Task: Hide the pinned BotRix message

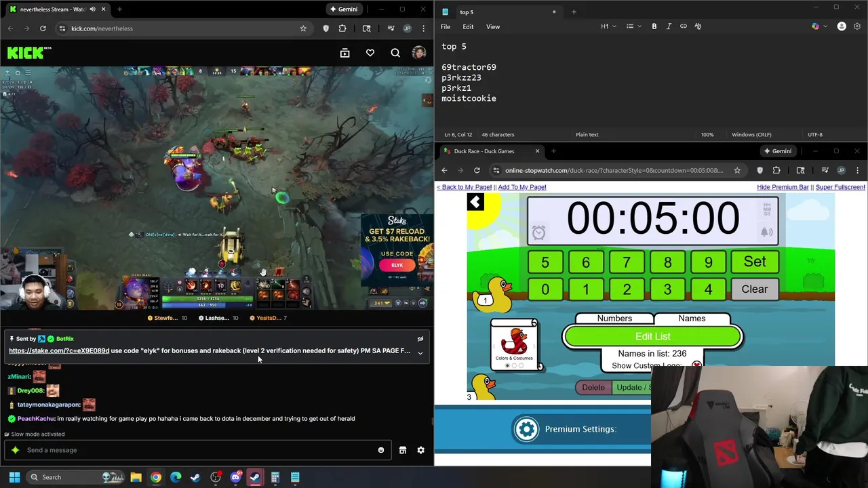Action: point(420,339)
